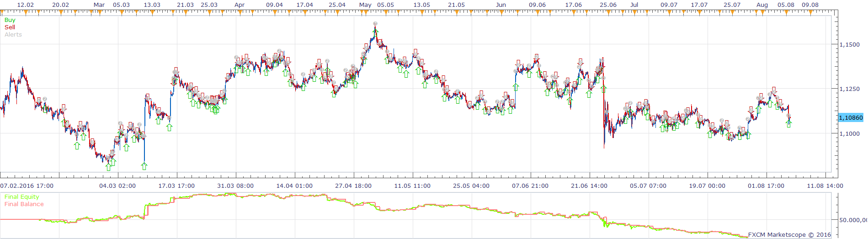Click the 'Mar' month label on top ruler
Screen dimensions: 868x239
coord(99,5)
